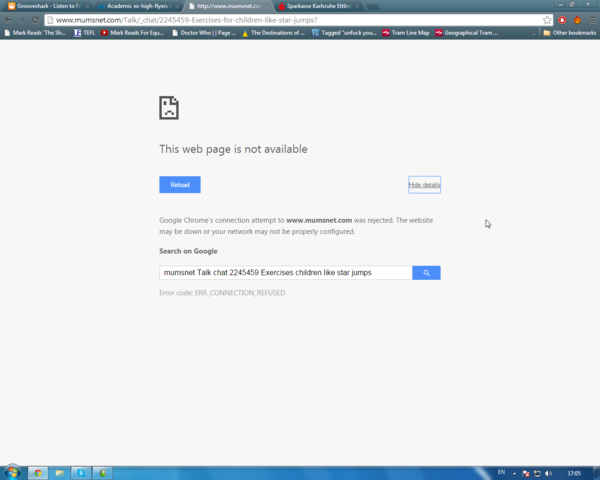This screenshot has width=600, height=480.
Task: Click the page icon in address bar
Action: point(50,20)
